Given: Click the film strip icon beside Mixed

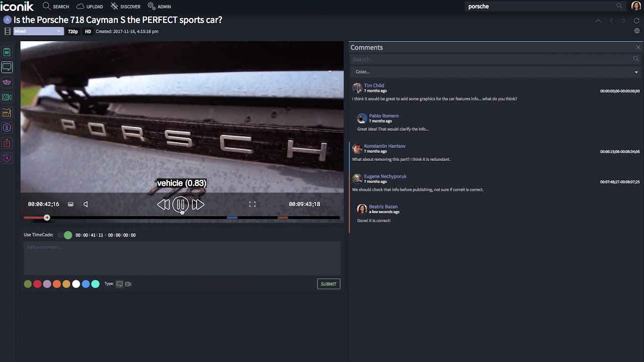Looking at the screenshot, I should pyautogui.click(x=8, y=31).
